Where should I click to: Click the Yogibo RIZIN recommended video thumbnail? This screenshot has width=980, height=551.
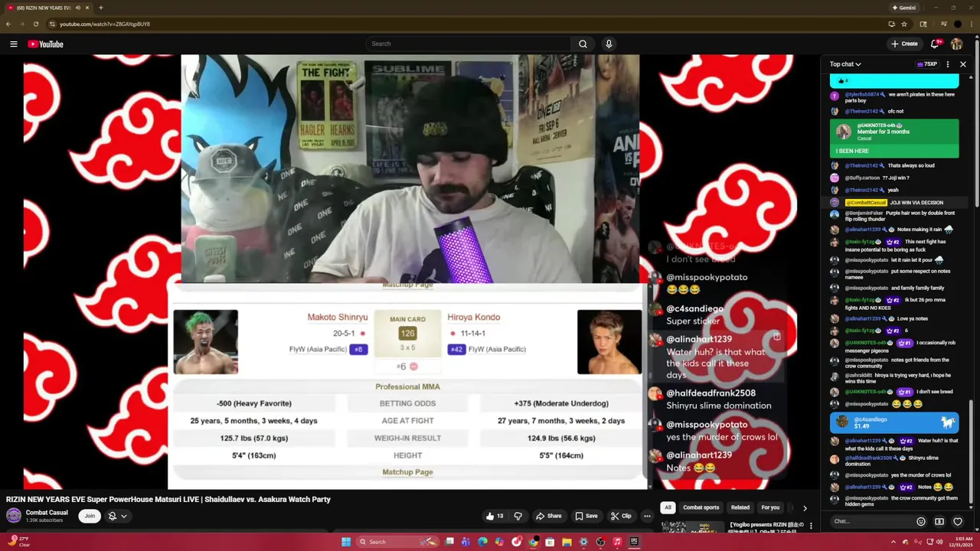tap(693, 527)
